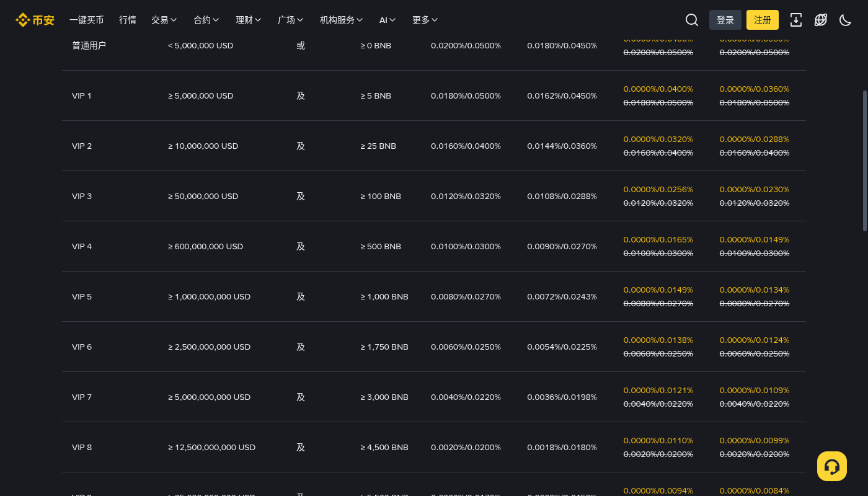
Task: Click the download app icon
Action: [796, 20]
